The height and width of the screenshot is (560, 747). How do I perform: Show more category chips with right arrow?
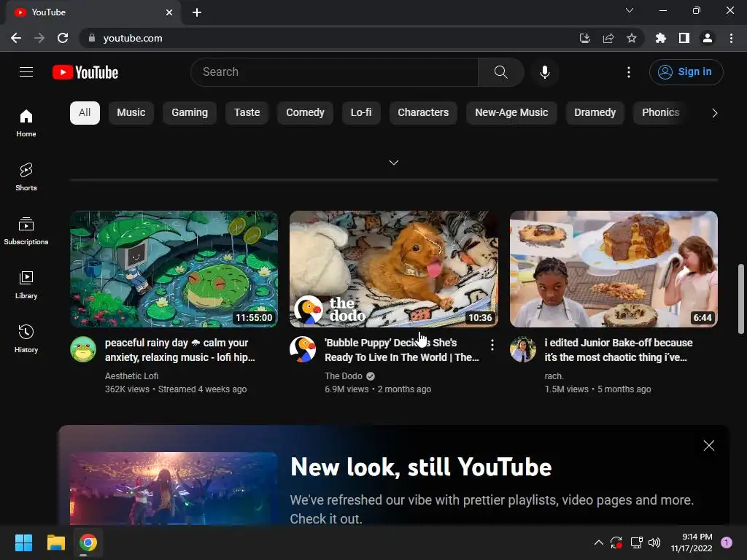click(x=715, y=113)
